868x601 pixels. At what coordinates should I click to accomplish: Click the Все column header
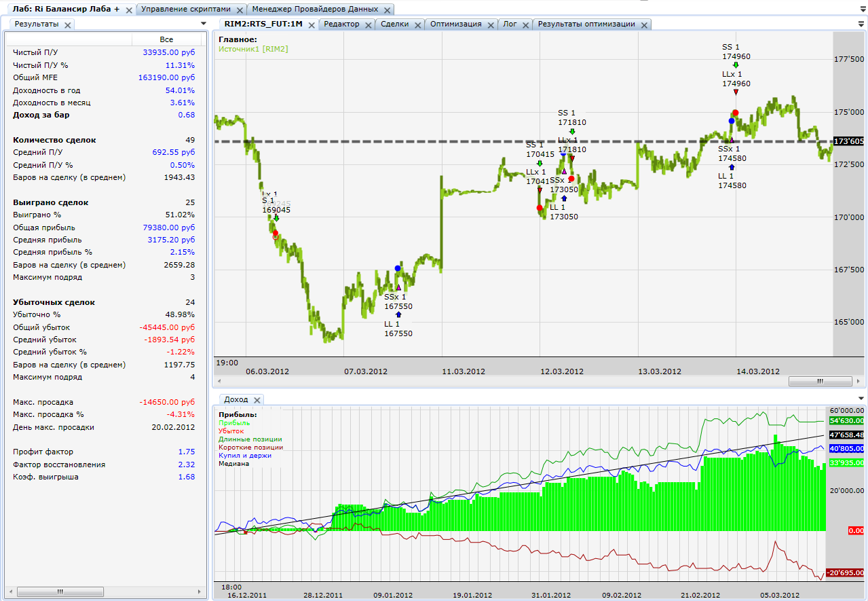pyautogui.click(x=166, y=39)
